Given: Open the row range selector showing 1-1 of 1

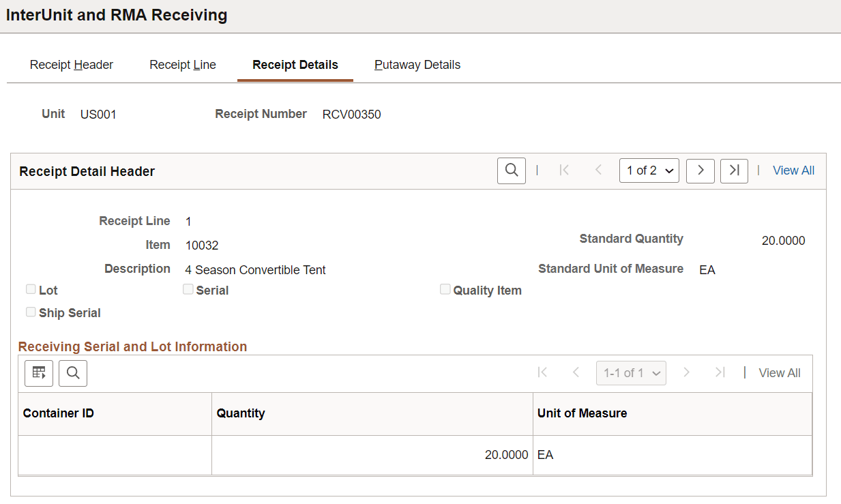Looking at the screenshot, I should point(631,372).
